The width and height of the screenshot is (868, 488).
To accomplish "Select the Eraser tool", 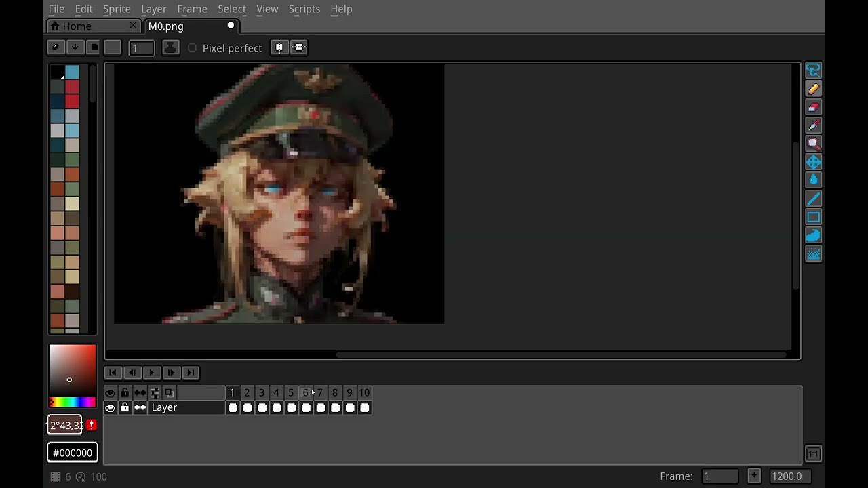I will pyautogui.click(x=813, y=107).
